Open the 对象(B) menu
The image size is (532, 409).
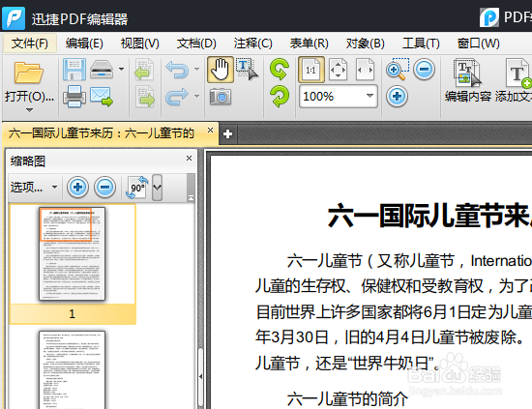(x=365, y=44)
